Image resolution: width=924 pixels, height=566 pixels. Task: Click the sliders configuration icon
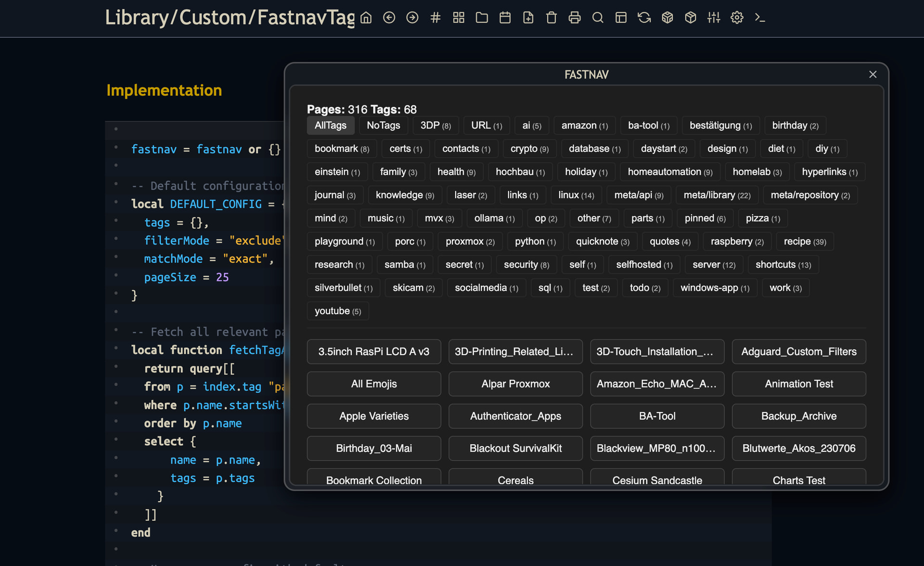(714, 18)
